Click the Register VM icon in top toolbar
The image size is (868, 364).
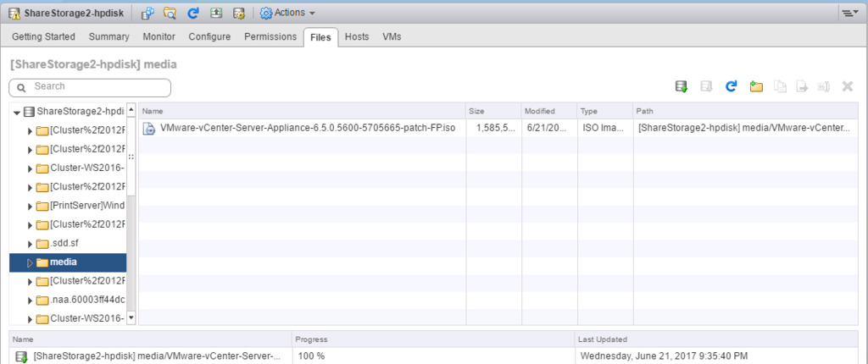[147, 13]
